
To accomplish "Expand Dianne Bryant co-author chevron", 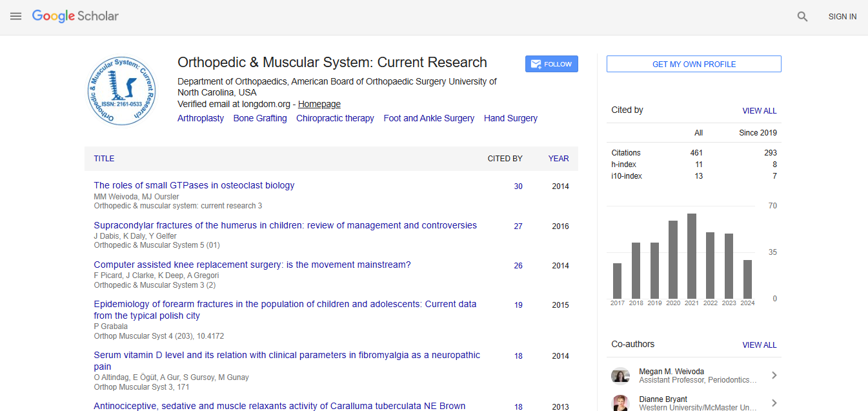I will coord(774,403).
